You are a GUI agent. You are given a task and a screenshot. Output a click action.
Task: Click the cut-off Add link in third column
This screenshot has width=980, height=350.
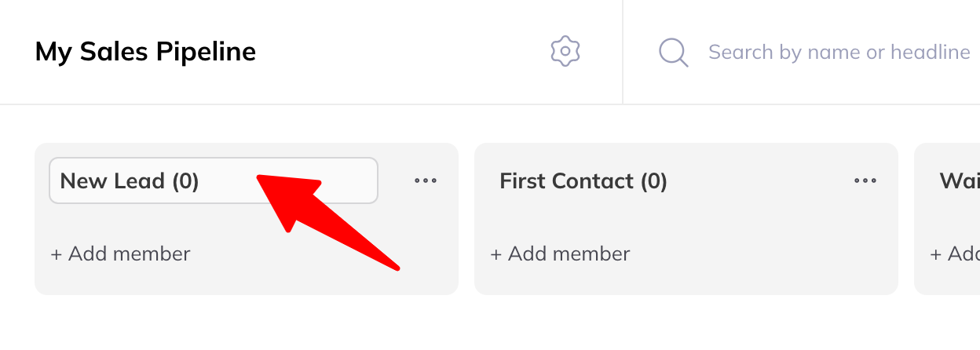tap(955, 254)
